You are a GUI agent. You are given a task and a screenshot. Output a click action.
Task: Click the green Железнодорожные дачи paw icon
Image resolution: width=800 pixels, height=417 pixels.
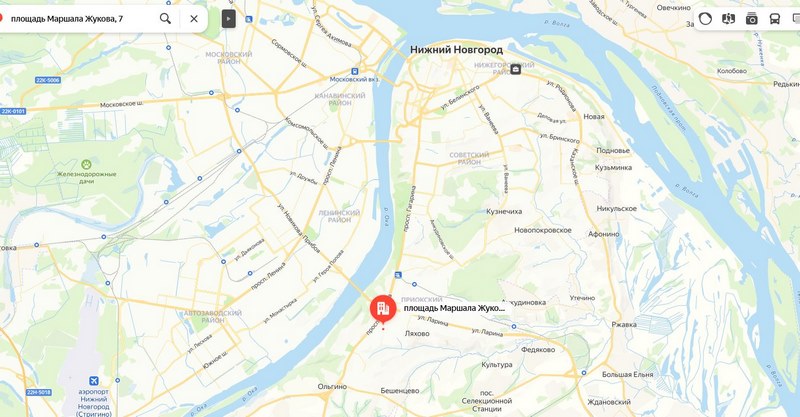[x=86, y=164]
